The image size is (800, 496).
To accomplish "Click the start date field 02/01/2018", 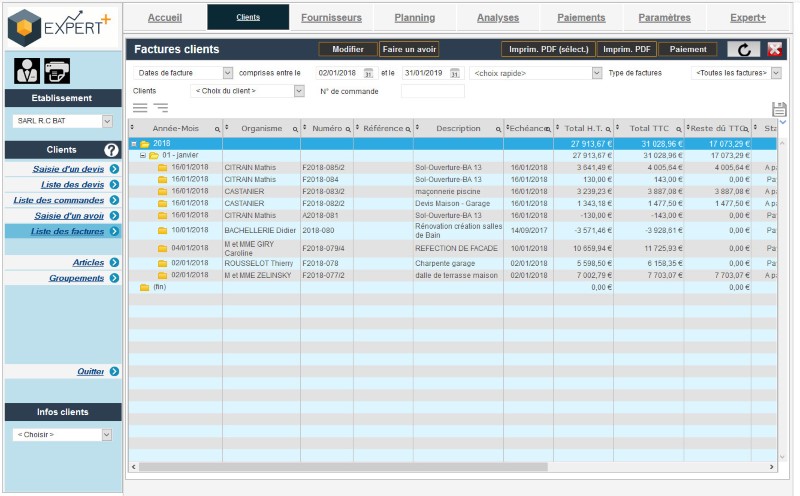I will 339,73.
